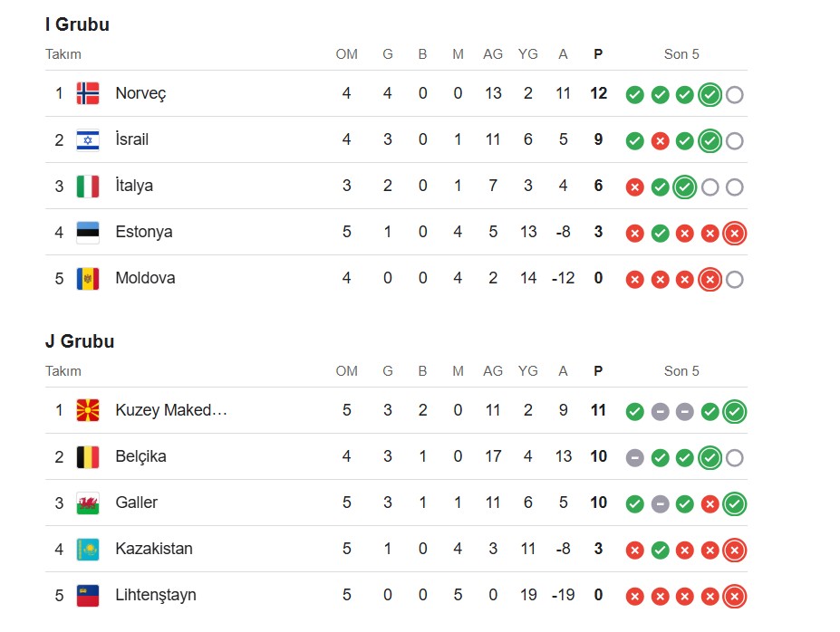Select Norveç's highlighted latest win indicator
Screen dimensions: 840x632
pyautogui.click(x=710, y=95)
